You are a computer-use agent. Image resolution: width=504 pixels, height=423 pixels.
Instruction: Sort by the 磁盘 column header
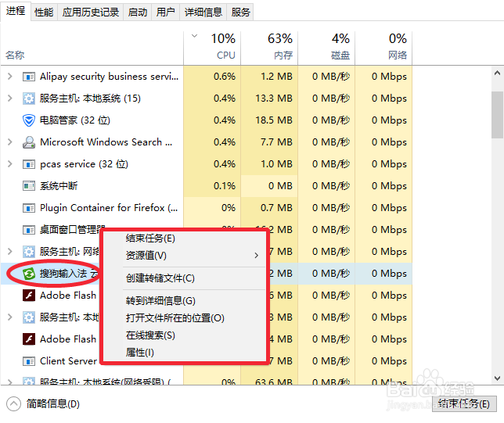[x=326, y=48]
